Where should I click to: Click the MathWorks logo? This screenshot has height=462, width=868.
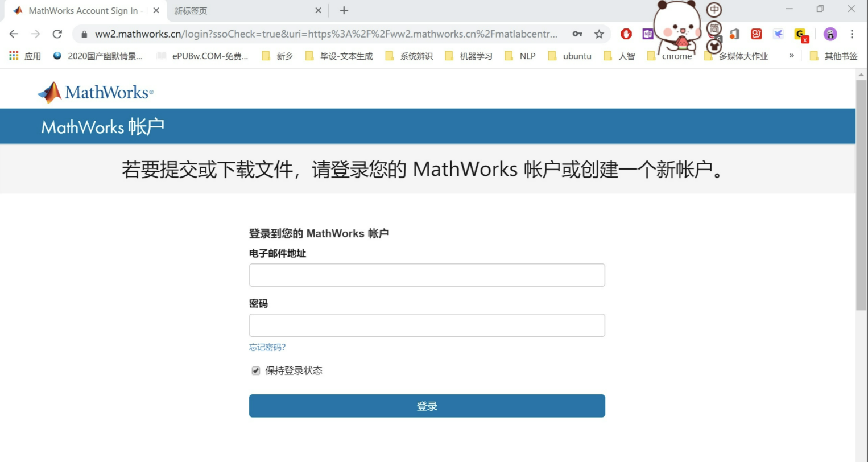[96, 92]
